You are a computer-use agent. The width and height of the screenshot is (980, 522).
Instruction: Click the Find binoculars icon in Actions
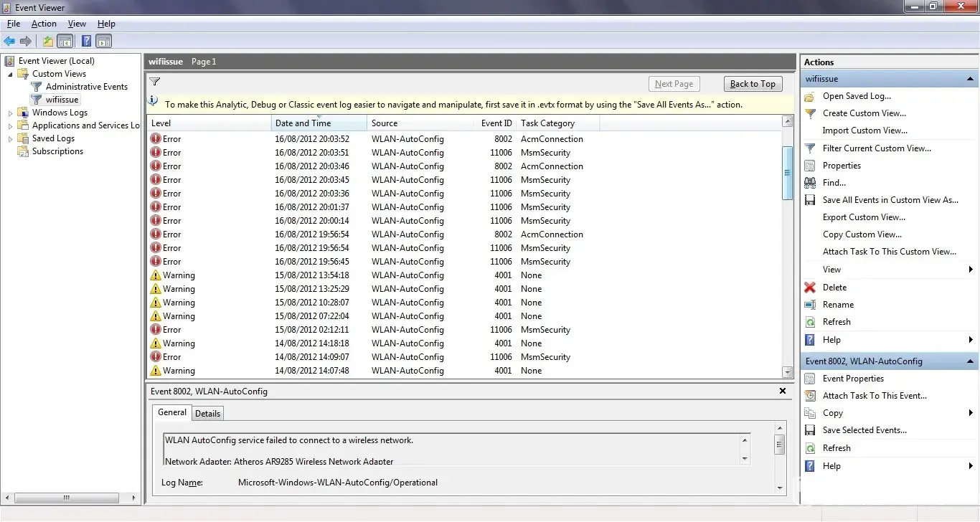point(810,183)
